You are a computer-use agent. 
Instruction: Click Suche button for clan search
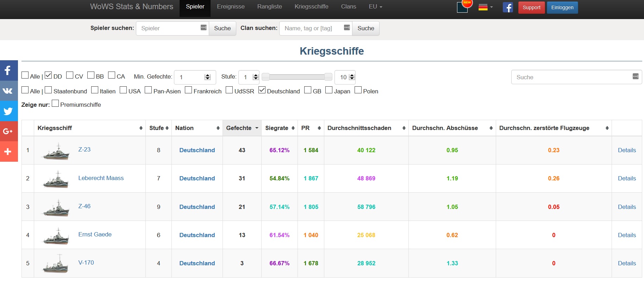click(366, 28)
